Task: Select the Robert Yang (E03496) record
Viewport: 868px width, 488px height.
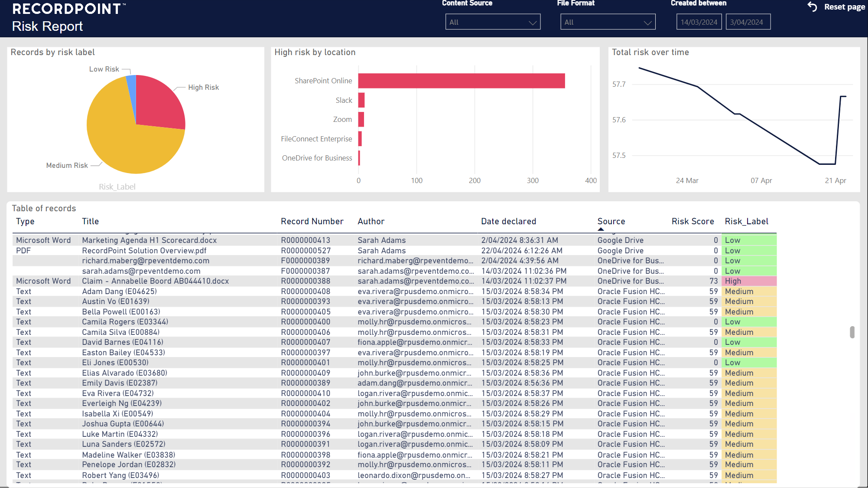Action: [394, 475]
